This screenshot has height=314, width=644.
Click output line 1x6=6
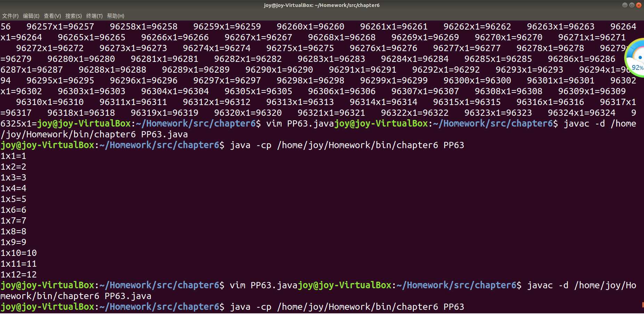click(13, 210)
